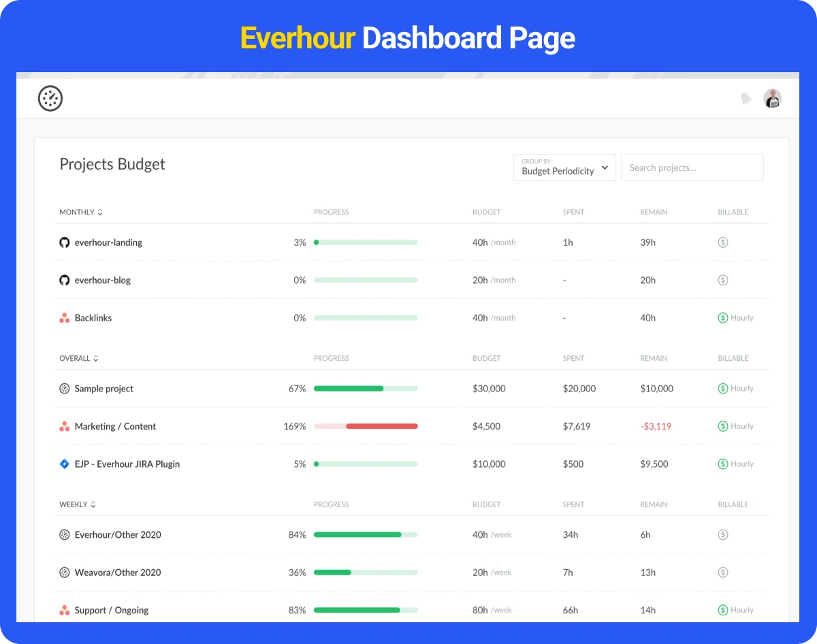Click Asana icon of Marketing / Content

65,426
